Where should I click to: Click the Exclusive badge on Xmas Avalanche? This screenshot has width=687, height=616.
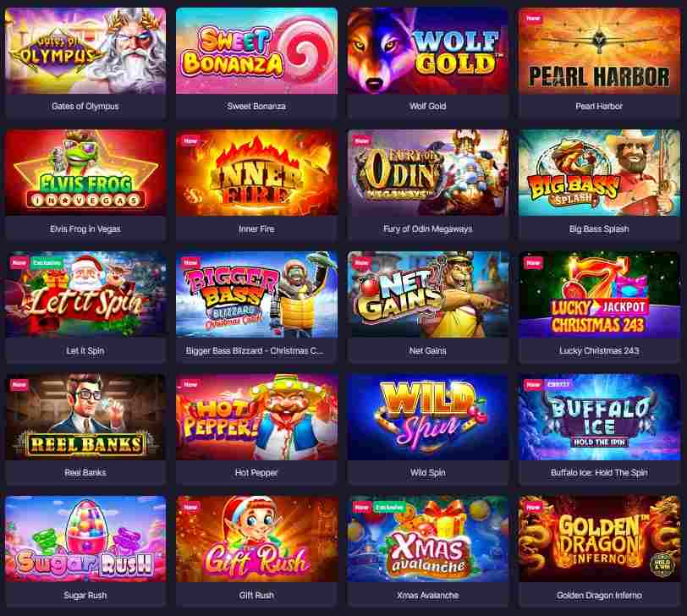click(389, 507)
